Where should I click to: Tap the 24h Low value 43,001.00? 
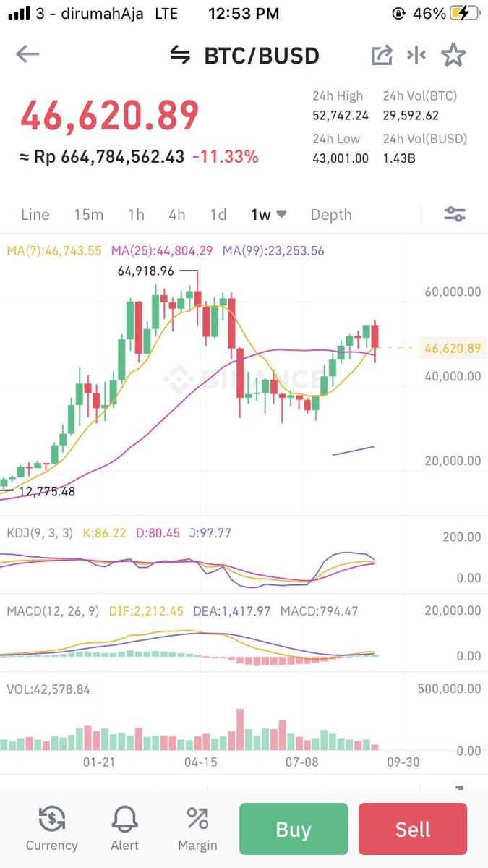pos(341,158)
